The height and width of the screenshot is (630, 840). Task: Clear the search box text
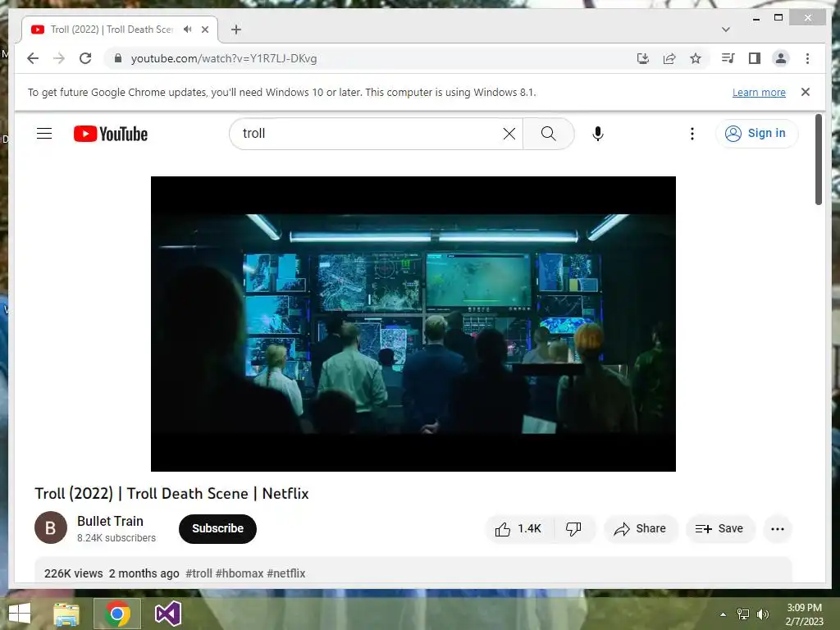point(509,134)
